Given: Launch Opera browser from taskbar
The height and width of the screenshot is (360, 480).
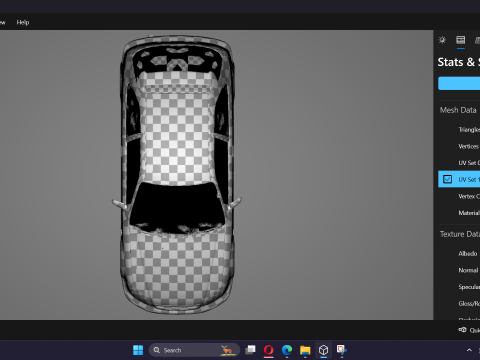Looking at the screenshot, I should pos(269,350).
